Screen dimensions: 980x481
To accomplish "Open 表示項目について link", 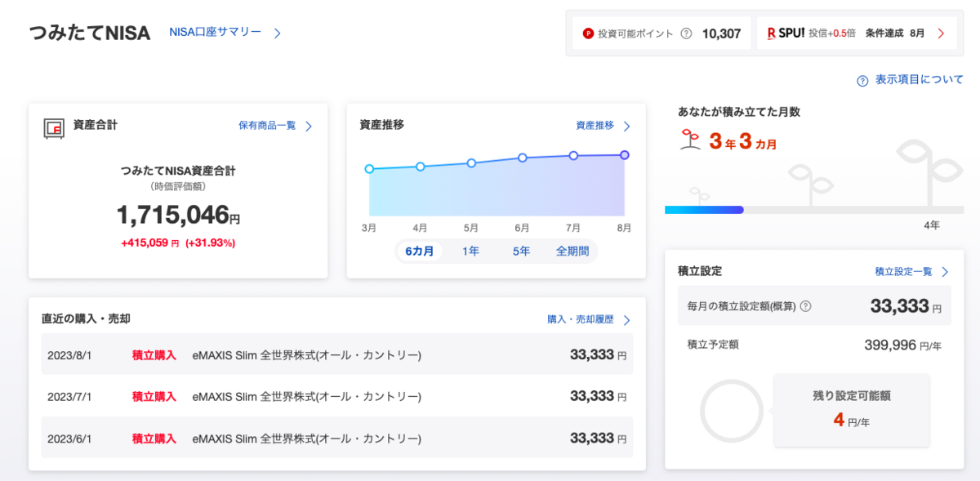I will pos(920,80).
